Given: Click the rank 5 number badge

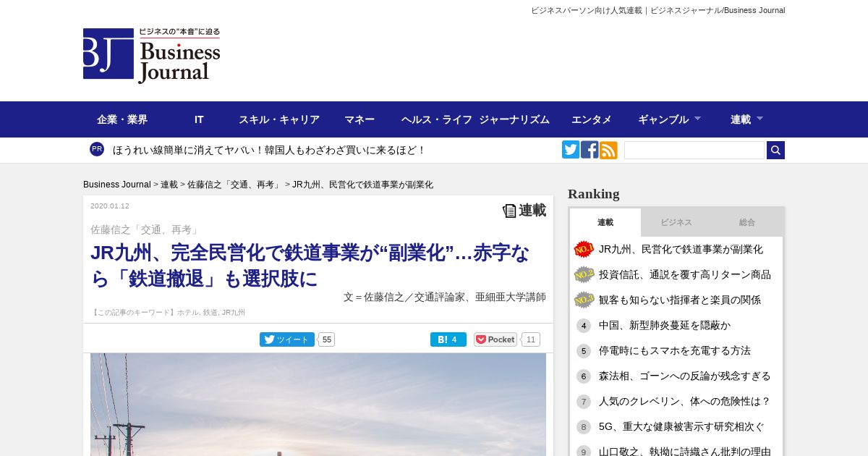Looking at the screenshot, I should point(584,351).
